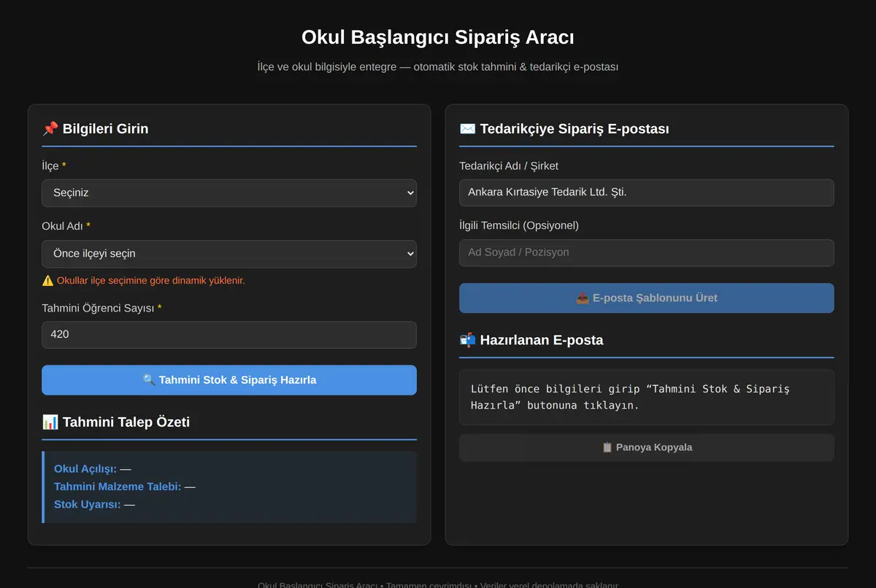Click the Tedarikçi Adı / Şirket label
This screenshot has height=588, width=876.
tap(509, 166)
